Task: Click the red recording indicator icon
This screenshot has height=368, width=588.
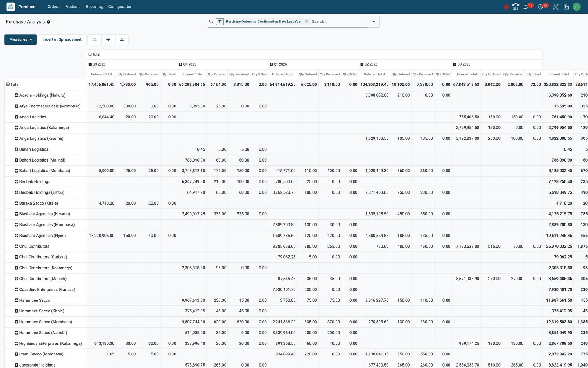Action: coord(506,7)
